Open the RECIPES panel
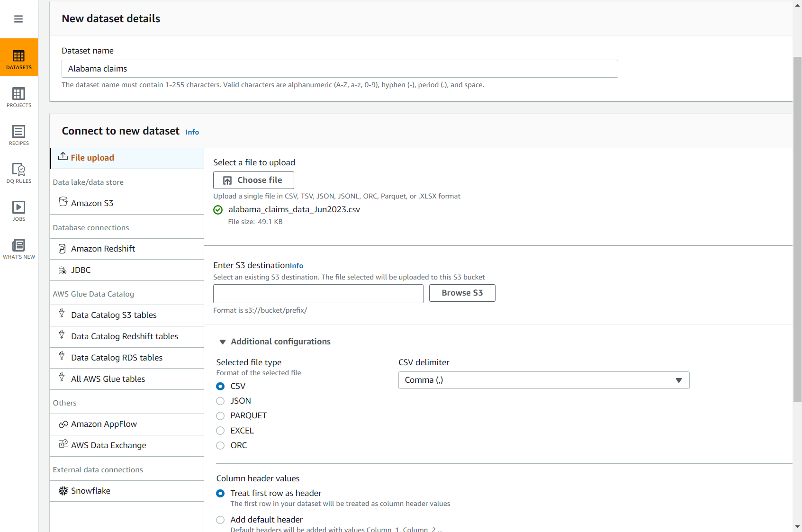Viewport: 802px width, 532px height. (x=19, y=133)
